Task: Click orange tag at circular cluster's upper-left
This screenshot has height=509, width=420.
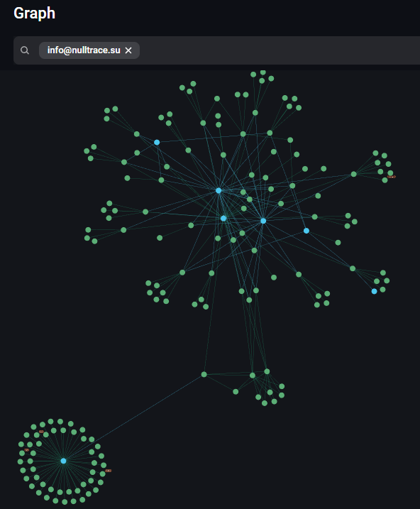Action: (41, 432)
